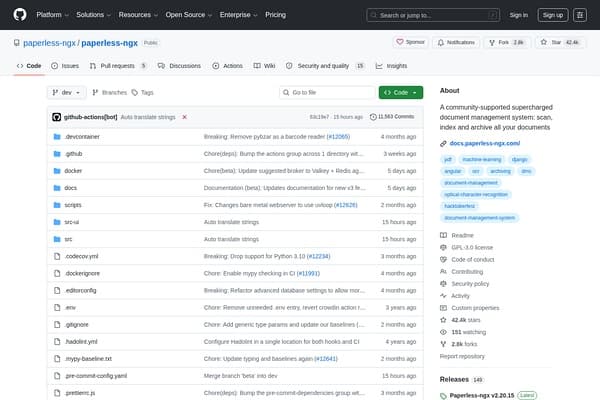Open the src-ui folder name

point(72,222)
